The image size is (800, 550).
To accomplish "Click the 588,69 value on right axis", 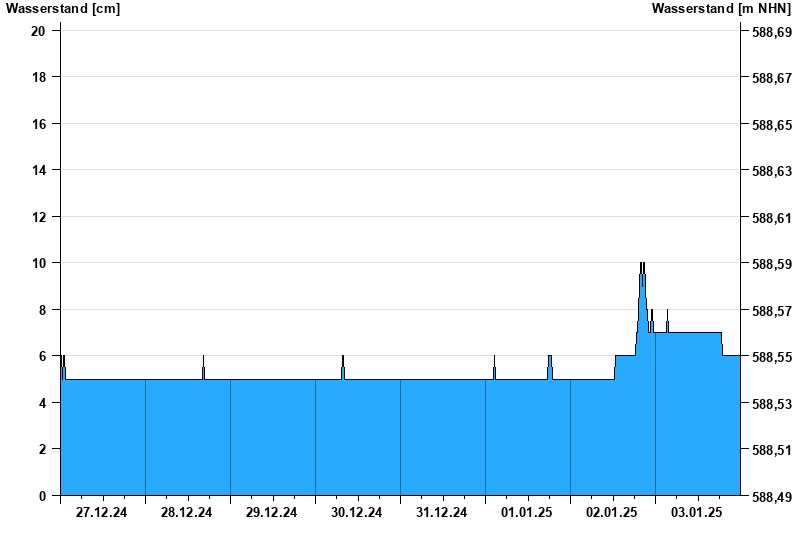I will [x=772, y=32].
